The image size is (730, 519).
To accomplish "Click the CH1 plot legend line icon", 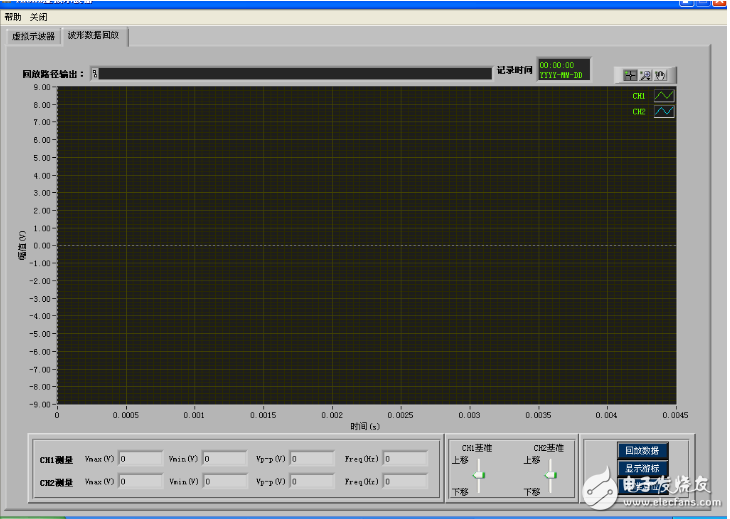I will click(x=664, y=96).
